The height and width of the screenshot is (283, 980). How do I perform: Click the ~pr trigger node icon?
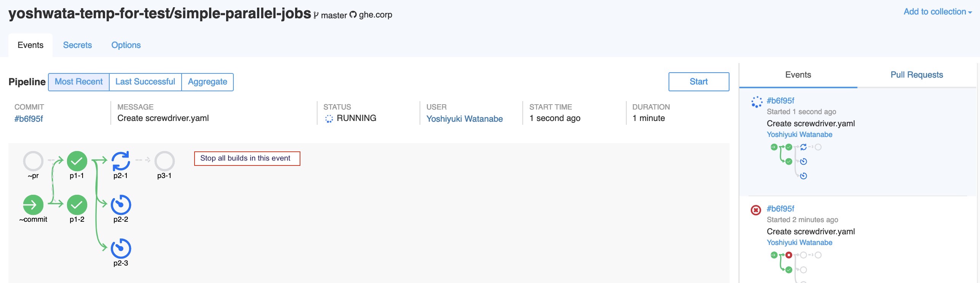point(33,161)
